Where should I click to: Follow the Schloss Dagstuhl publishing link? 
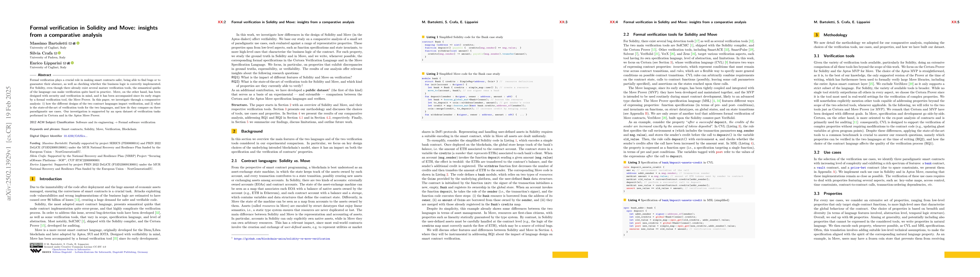[100, 252]
